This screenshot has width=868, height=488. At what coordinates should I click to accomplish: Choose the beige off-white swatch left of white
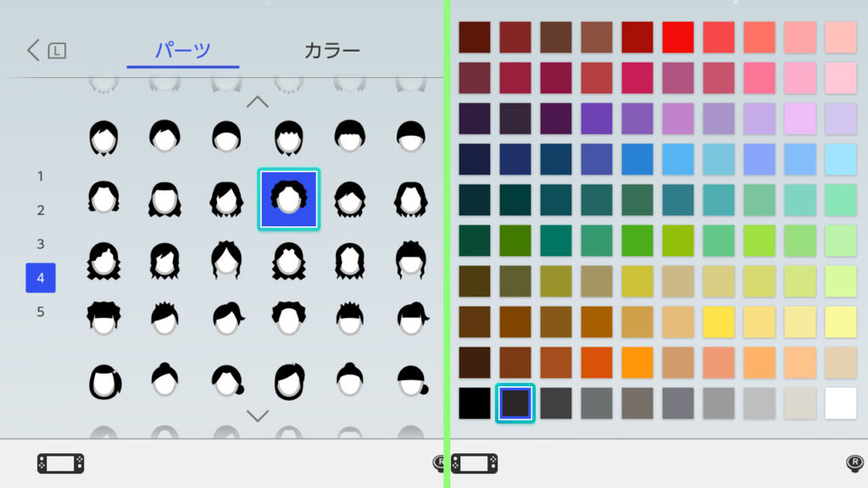pyautogui.click(x=800, y=403)
